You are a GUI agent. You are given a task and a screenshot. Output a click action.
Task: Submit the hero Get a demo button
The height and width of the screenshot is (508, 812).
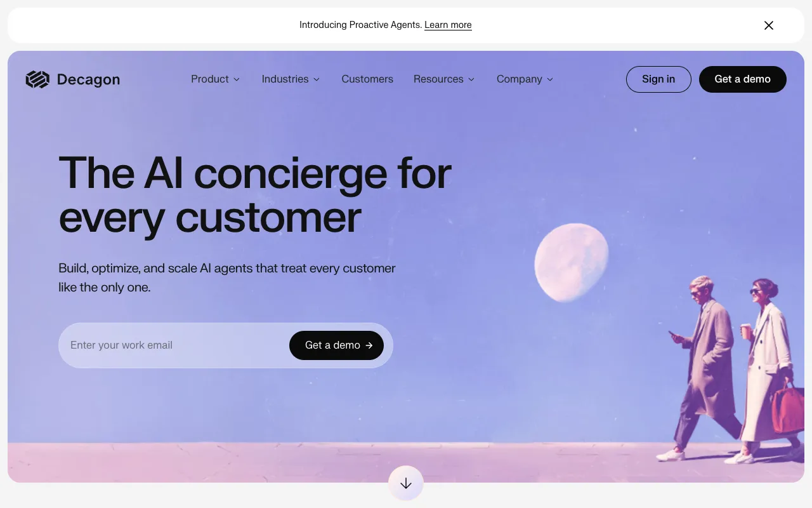tap(337, 345)
